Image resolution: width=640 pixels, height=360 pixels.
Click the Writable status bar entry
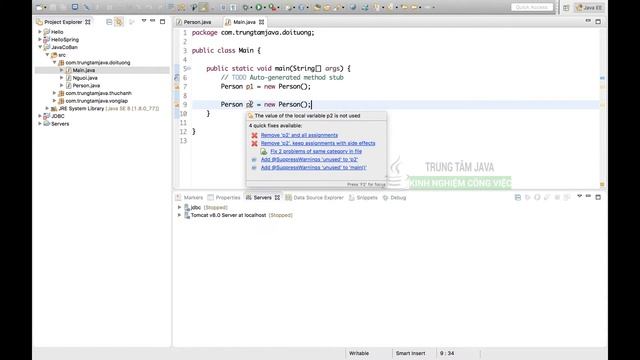tap(359, 353)
